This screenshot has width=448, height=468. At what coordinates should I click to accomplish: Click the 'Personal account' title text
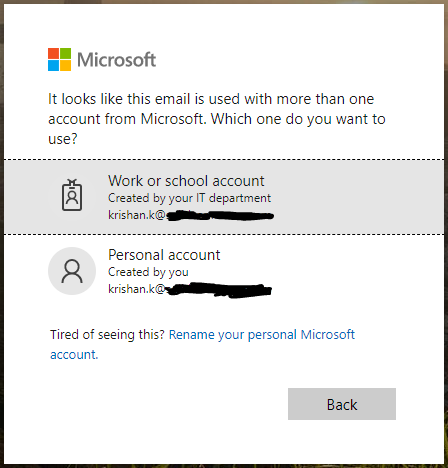[164, 255]
